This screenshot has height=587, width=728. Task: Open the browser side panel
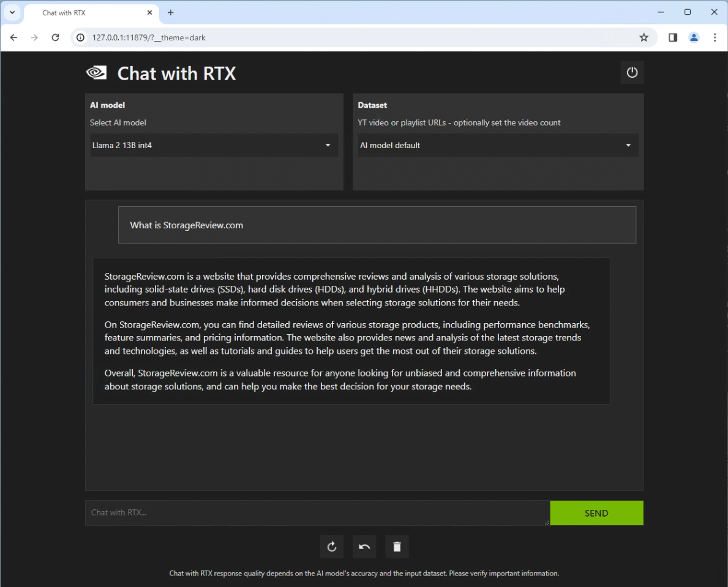pos(673,37)
